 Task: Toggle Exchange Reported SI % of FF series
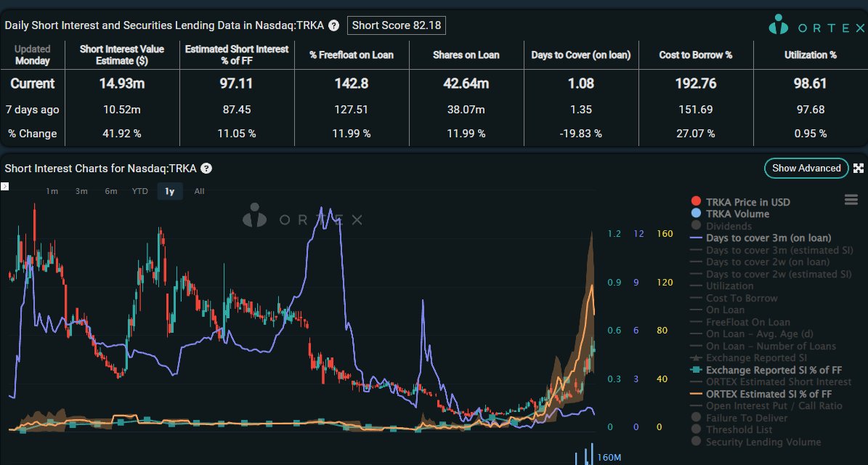pos(767,370)
